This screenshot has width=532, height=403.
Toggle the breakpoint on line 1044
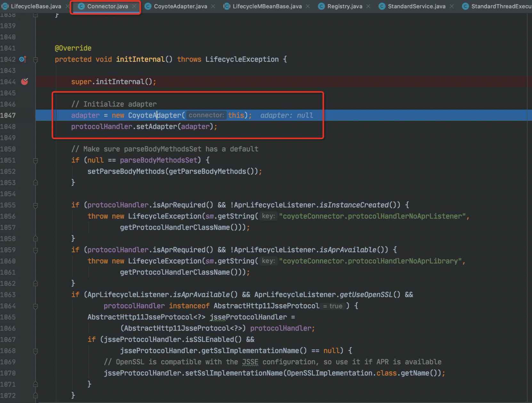pos(24,81)
